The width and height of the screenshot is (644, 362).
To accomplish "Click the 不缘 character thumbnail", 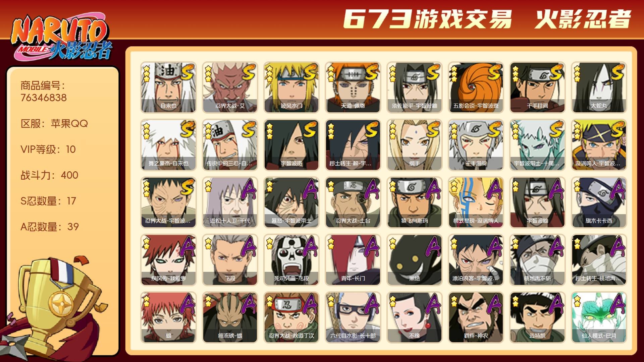I will coord(414,317).
